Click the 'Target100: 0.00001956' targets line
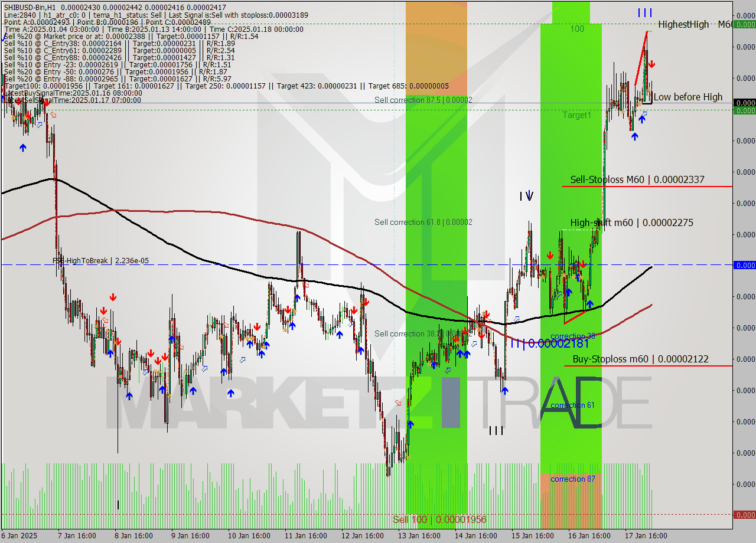The image size is (756, 543). pos(226,86)
